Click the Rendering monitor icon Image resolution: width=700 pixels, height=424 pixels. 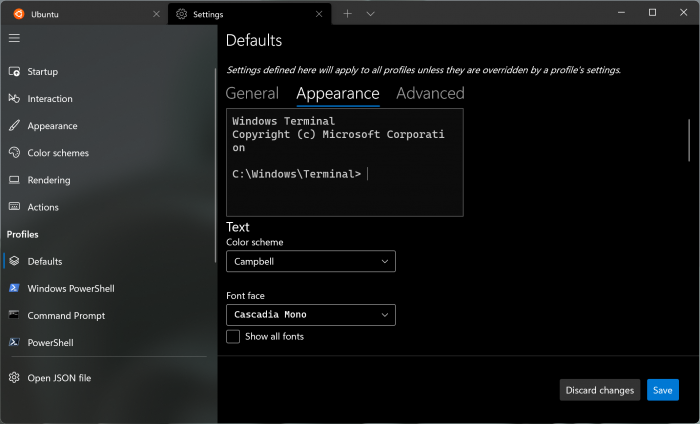pos(14,180)
